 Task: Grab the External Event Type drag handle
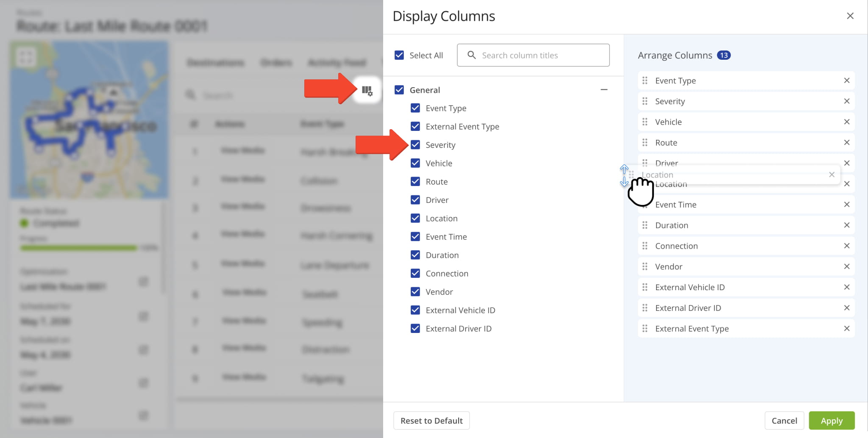point(645,329)
